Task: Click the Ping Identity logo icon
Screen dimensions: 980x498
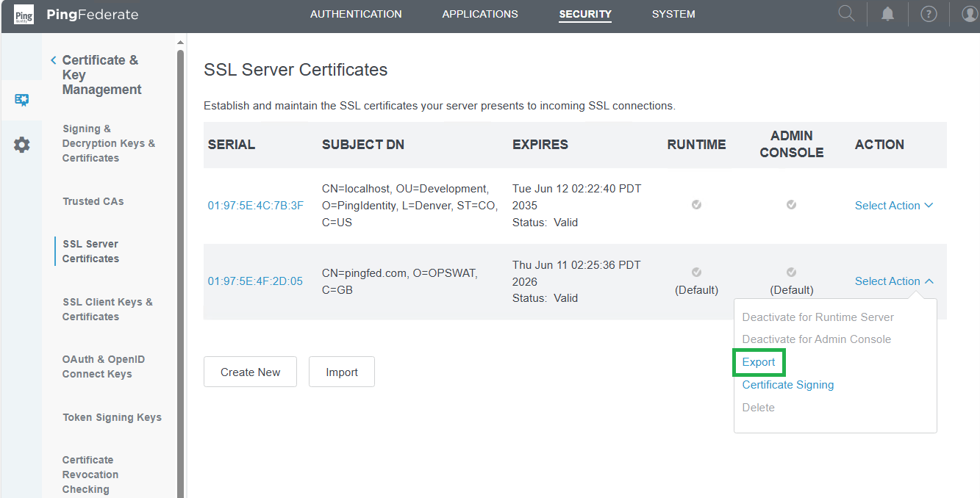Action: click(x=24, y=15)
